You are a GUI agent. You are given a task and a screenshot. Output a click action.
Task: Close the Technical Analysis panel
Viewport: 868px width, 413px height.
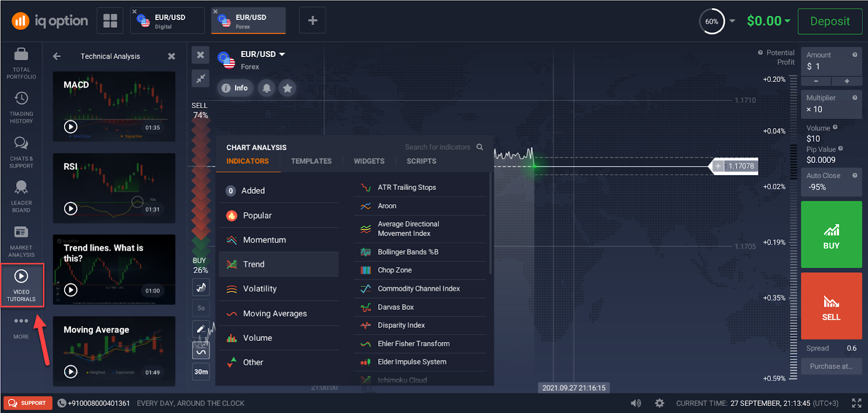pyautogui.click(x=171, y=56)
